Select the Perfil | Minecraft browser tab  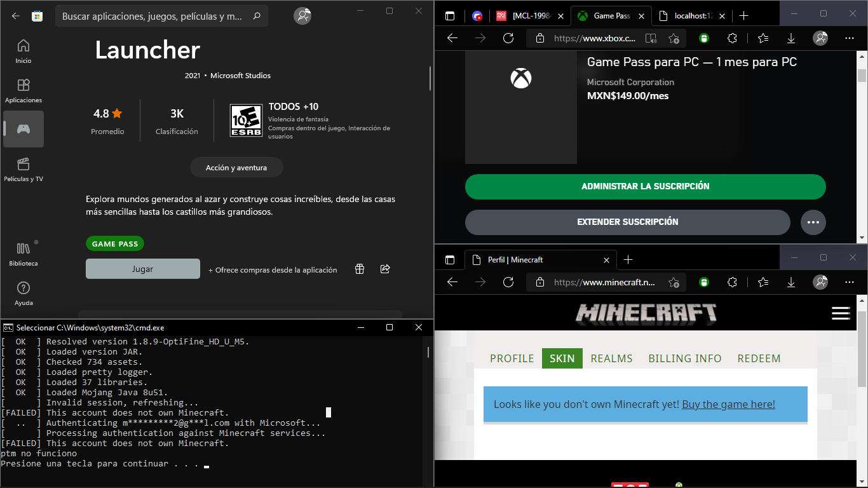541,260
